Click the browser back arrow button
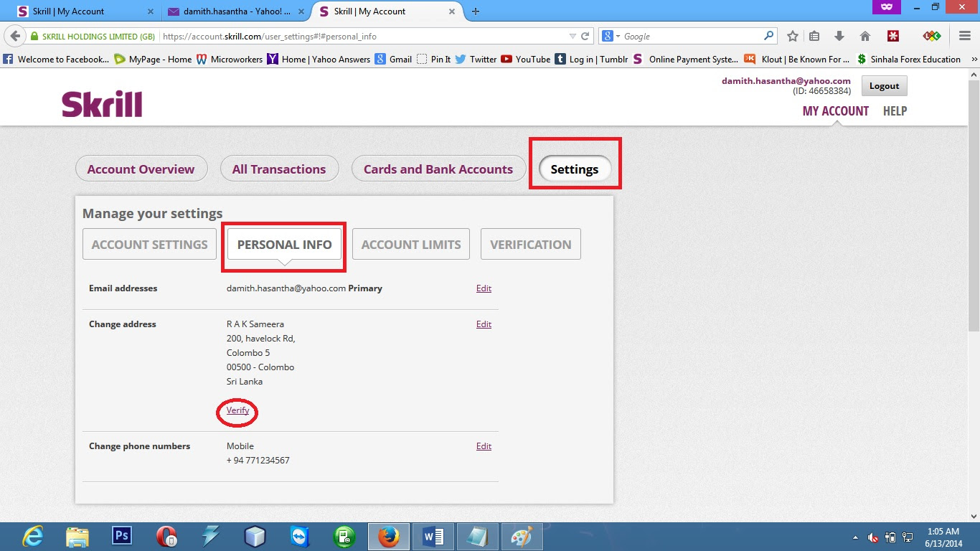The width and height of the screenshot is (980, 551). [15, 36]
